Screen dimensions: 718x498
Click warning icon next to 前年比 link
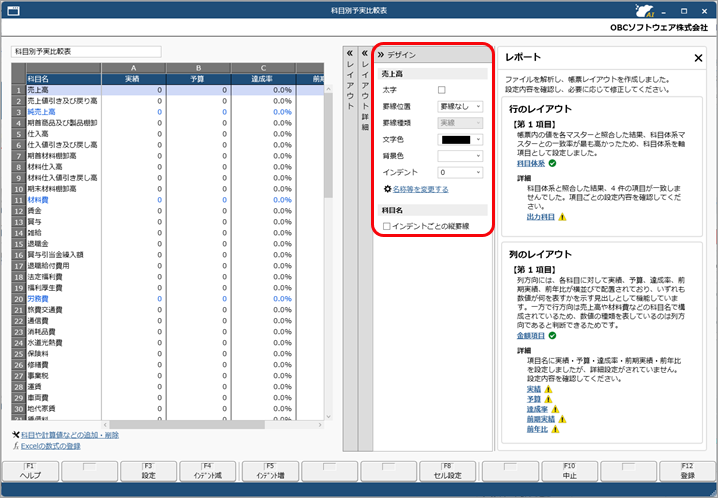point(555,429)
